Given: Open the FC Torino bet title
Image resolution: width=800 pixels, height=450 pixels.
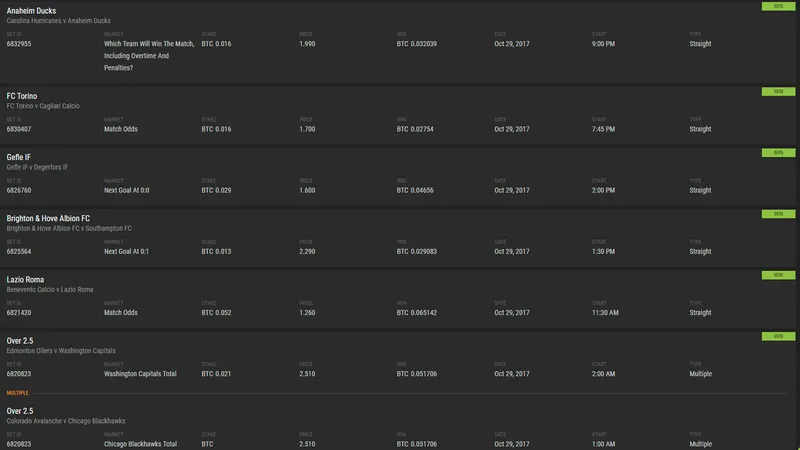Looking at the screenshot, I should (21, 96).
